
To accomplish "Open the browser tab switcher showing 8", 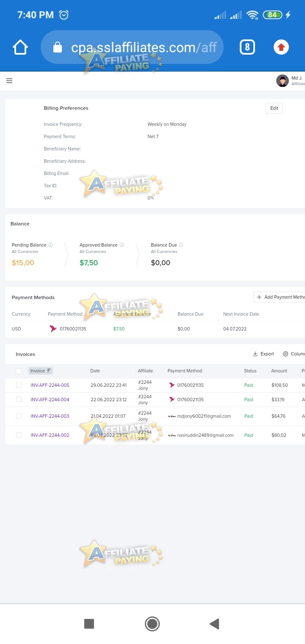I will pos(247,47).
